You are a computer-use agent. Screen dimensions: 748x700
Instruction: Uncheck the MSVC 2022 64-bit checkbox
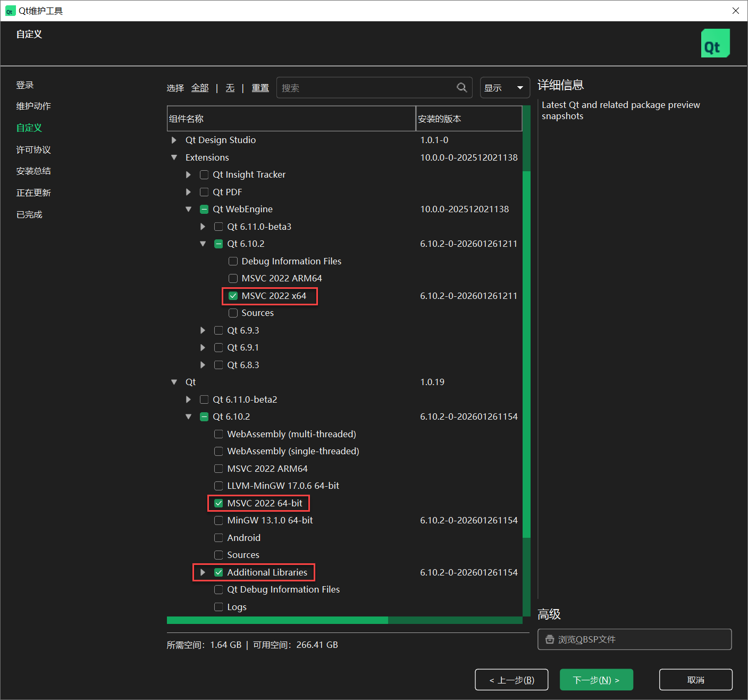pos(218,503)
